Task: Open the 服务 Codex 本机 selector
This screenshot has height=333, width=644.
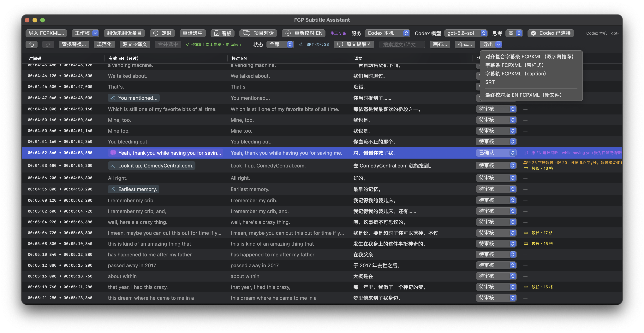Action: pos(387,33)
